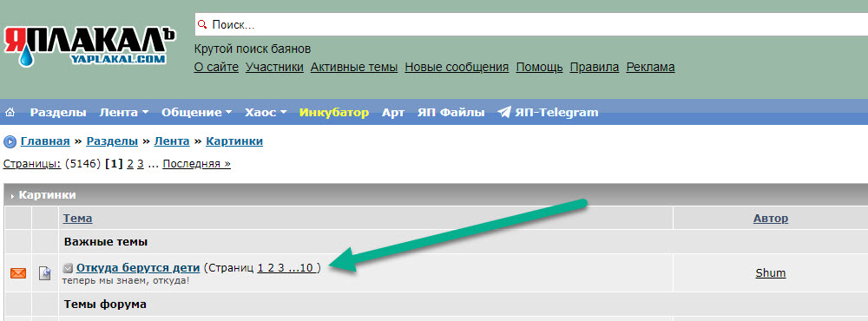
Task: Sort by the Тема column header
Action: (x=77, y=219)
